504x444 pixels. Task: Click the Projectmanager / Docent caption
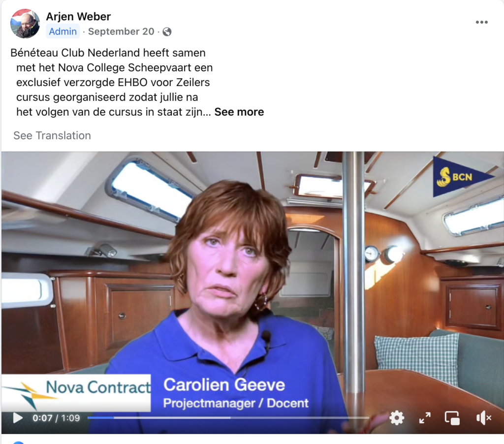point(236,403)
